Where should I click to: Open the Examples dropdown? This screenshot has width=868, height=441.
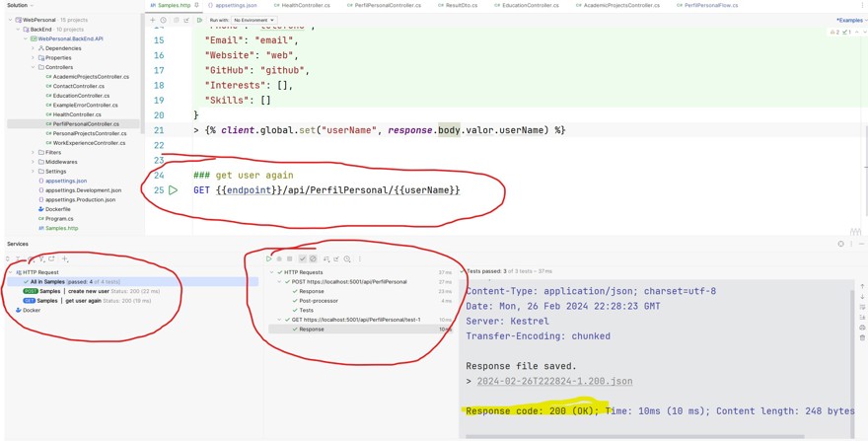[x=851, y=20]
